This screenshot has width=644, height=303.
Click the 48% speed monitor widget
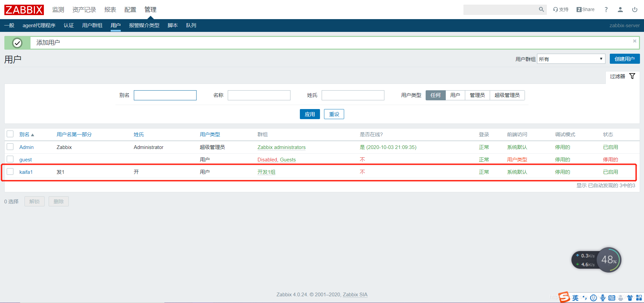(609, 260)
